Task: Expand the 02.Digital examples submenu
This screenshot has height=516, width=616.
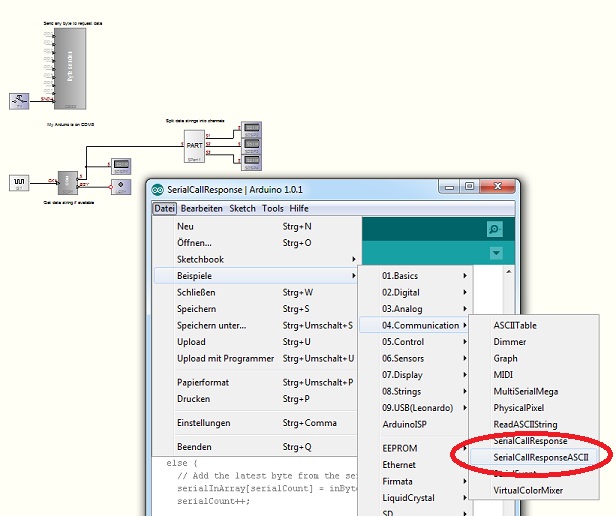Action: pyautogui.click(x=416, y=292)
